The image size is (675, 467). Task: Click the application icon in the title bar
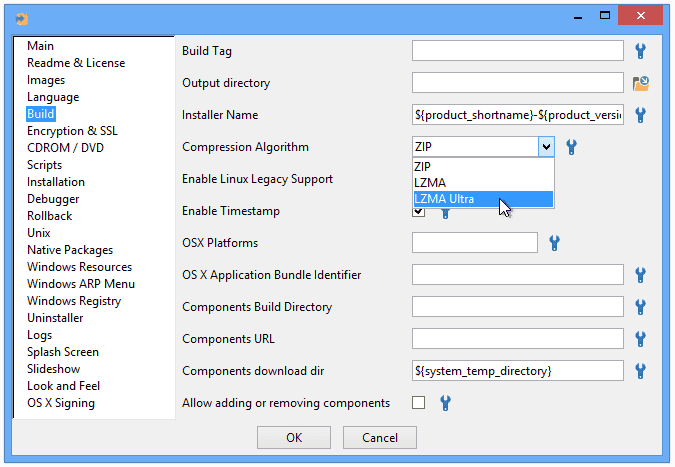point(22,19)
